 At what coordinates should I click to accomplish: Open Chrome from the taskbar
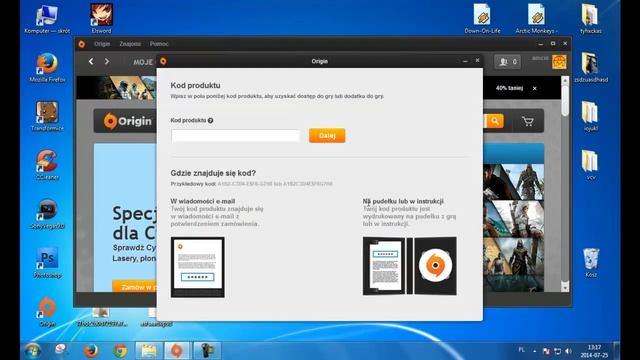click(120, 351)
